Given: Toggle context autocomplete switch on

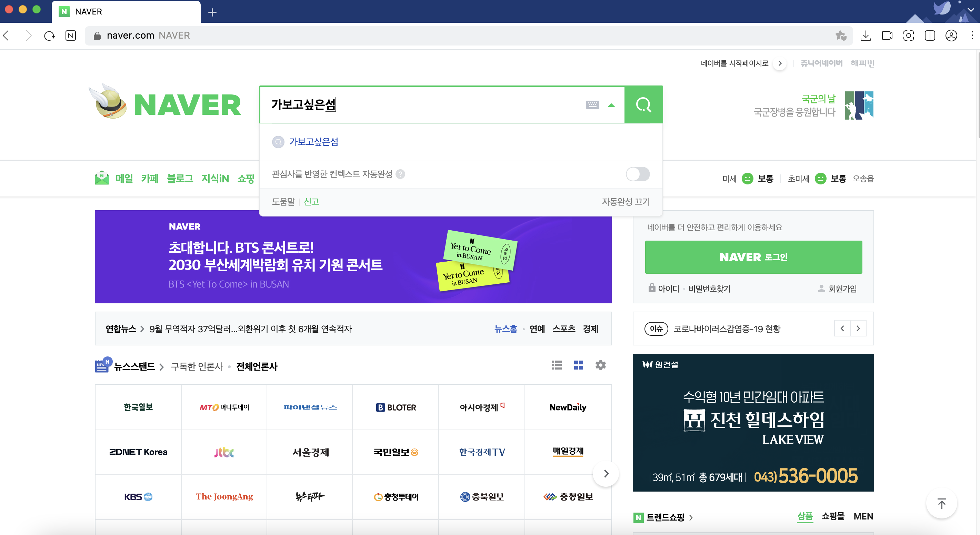Looking at the screenshot, I should [638, 174].
